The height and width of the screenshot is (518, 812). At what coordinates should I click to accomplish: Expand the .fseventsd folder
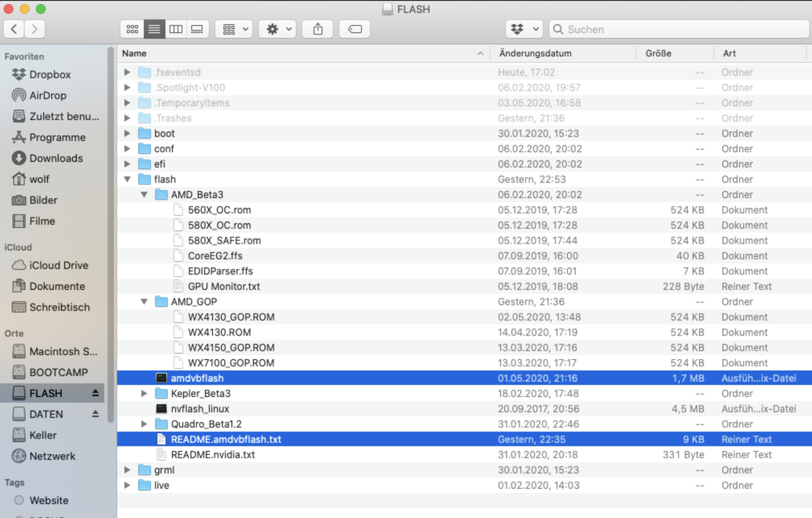(127, 72)
